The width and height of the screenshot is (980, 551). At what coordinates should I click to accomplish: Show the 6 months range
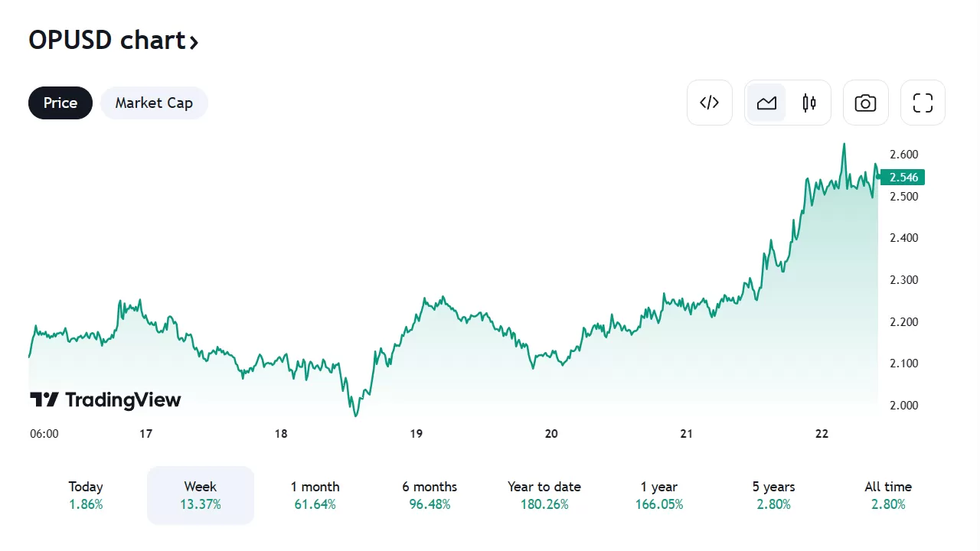click(430, 495)
